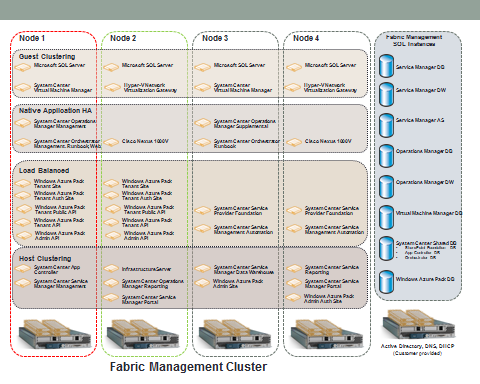The width and height of the screenshot is (480, 384).
Task: Select Hyper-V Network Virtualization Gateway icon in Node 2
Action: click(x=112, y=88)
